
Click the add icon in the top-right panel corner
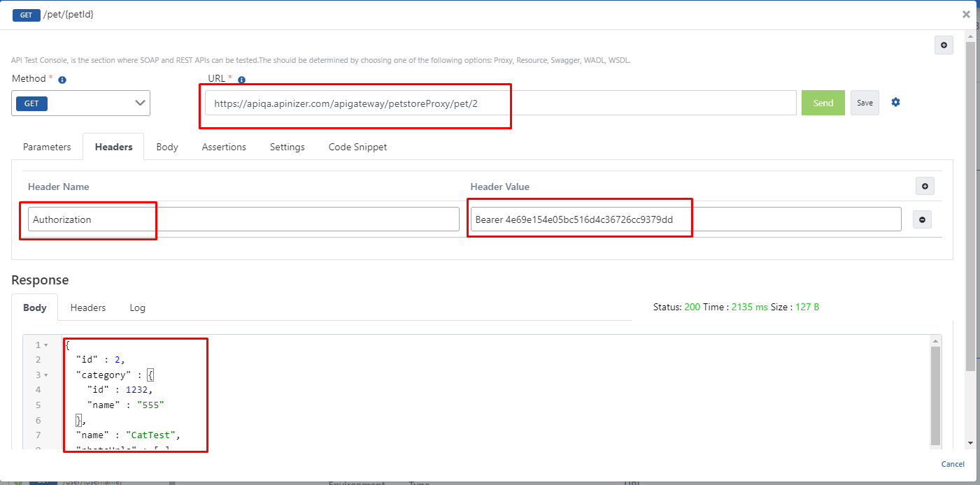point(944,45)
